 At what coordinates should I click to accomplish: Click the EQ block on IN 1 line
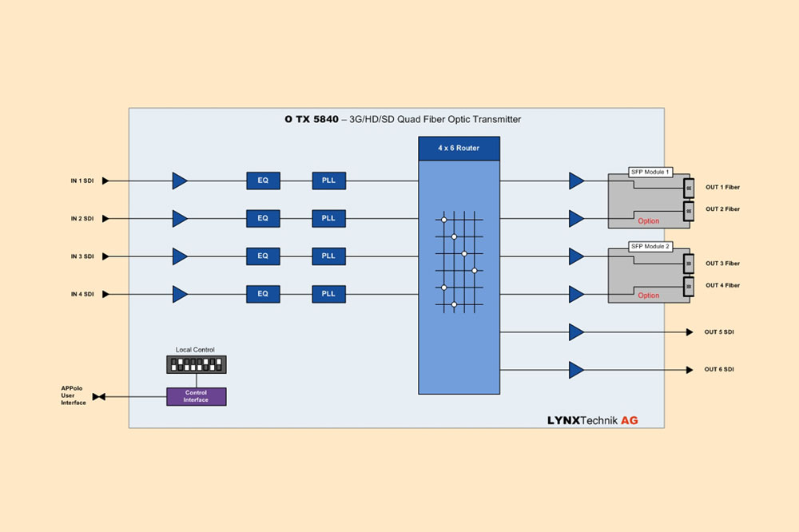(x=263, y=181)
